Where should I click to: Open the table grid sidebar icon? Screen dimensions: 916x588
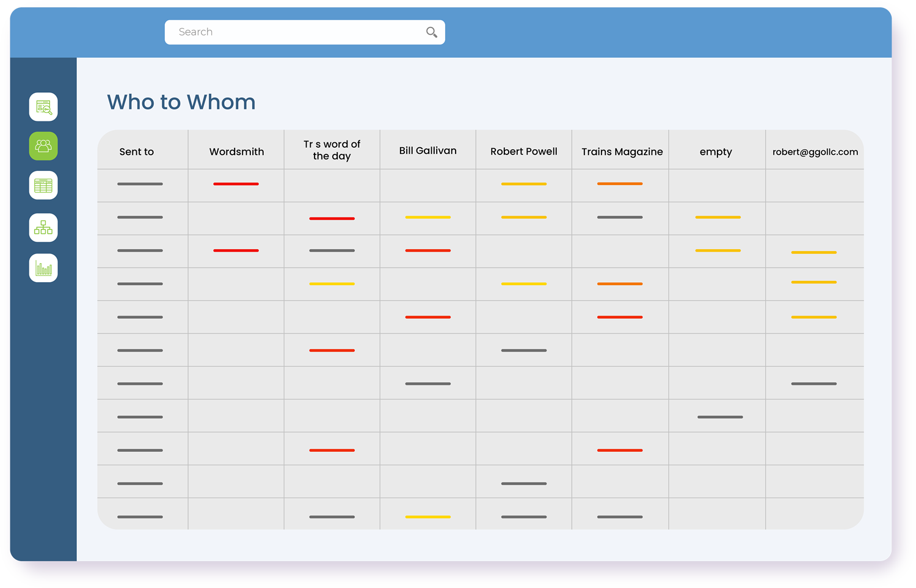coord(43,185)
